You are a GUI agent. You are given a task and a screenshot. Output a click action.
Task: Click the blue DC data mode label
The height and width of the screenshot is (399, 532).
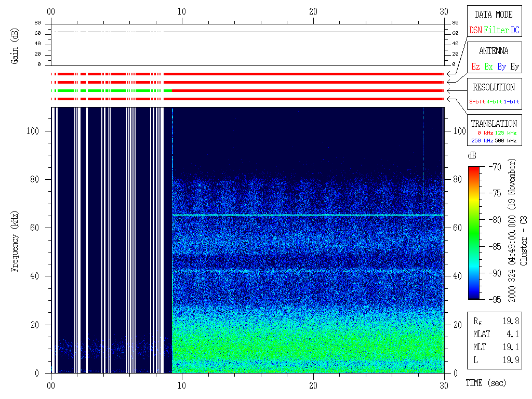tap(515, 31)
